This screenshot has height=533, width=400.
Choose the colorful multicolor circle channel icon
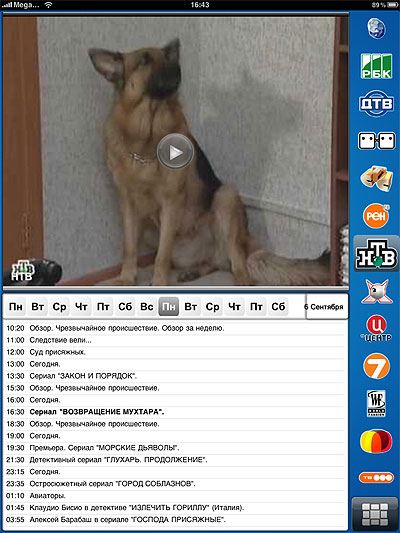pos(376,441)
